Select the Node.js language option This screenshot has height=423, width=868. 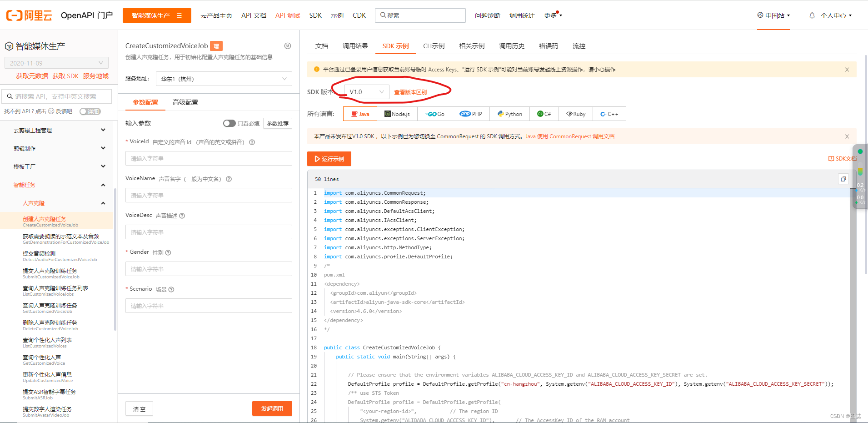click(x=397, y=114)
